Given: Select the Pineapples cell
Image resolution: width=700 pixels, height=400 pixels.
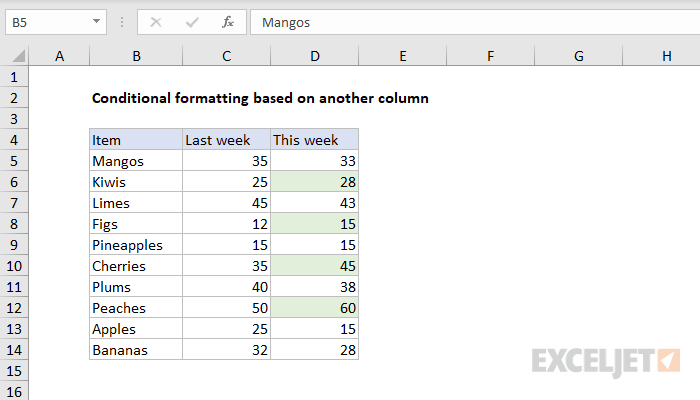Looking at the screenshot, I should 136,245.
